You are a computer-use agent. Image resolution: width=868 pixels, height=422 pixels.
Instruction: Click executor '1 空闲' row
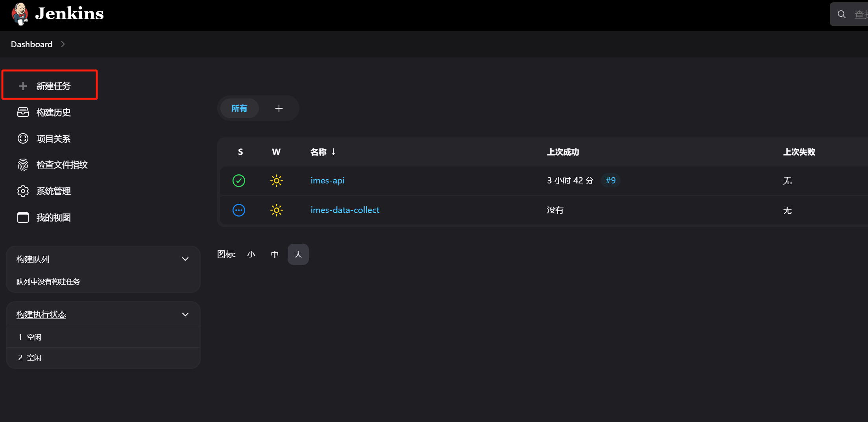pyautogui.click(x=103, y=337)
